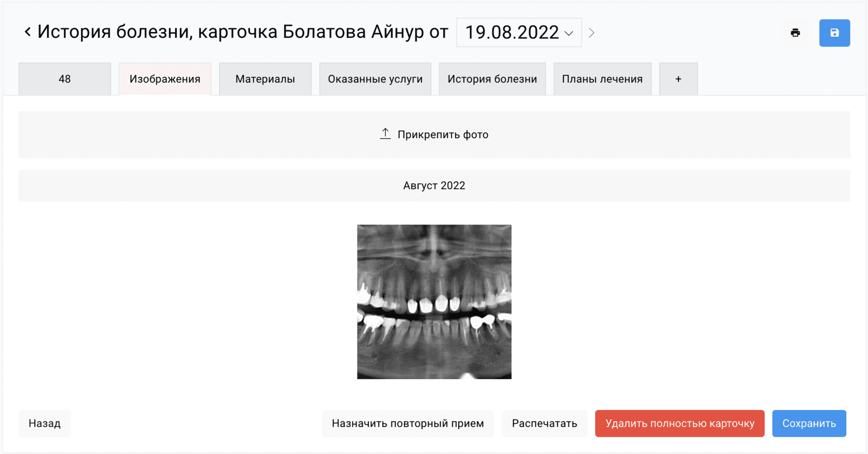Click Назначить повторный прием button

click(408, 423)
